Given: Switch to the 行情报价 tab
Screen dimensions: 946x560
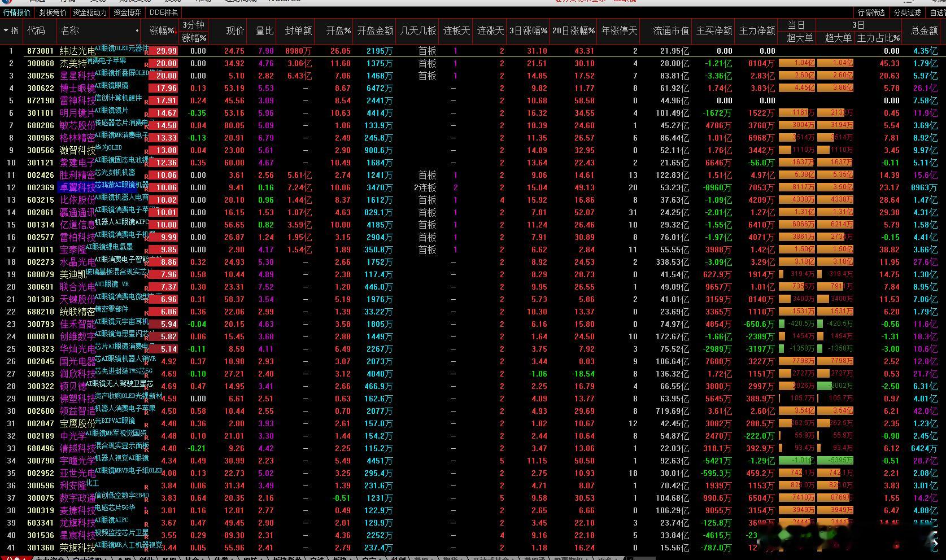Looking at the screenshot, I should [x=17, y=12].
